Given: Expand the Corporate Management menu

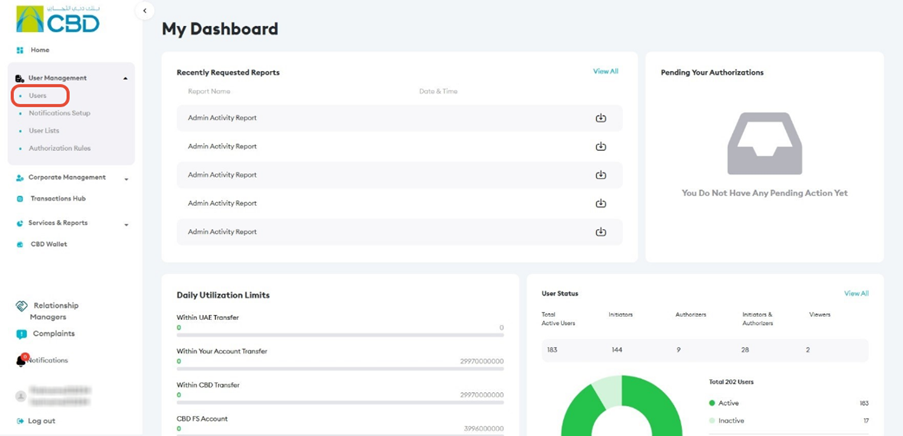Looking at the screenshot, I should (126, 179).
